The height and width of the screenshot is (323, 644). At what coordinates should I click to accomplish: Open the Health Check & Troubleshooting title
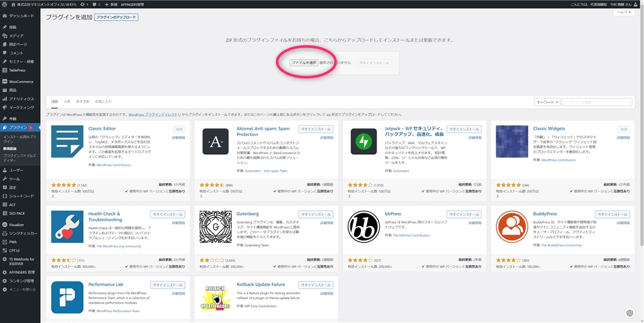tap(105, 217)
